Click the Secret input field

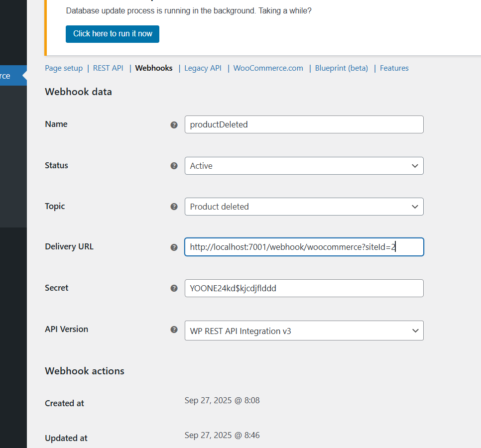point(304,288)
